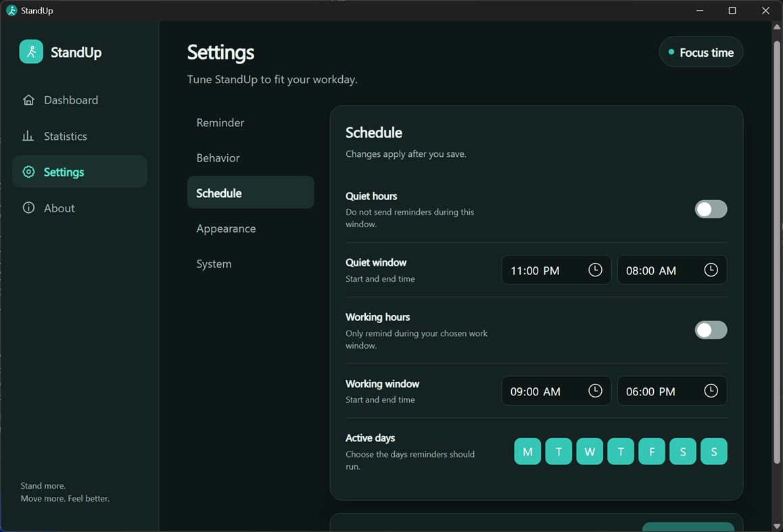Open clock picker for 08:00 AM quiet end
Screen dimensions: 783x532
[711, 270]
